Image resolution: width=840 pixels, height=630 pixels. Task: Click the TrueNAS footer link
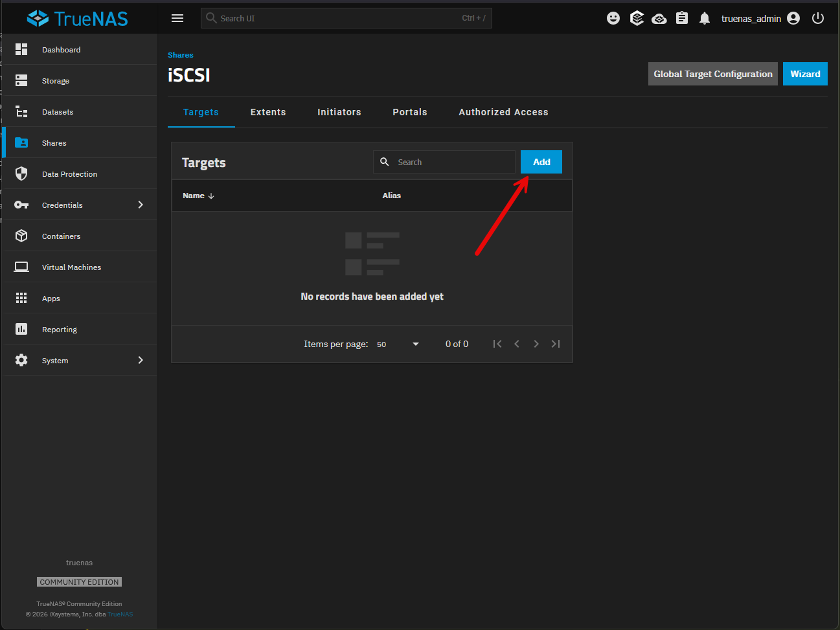[120, 614]
